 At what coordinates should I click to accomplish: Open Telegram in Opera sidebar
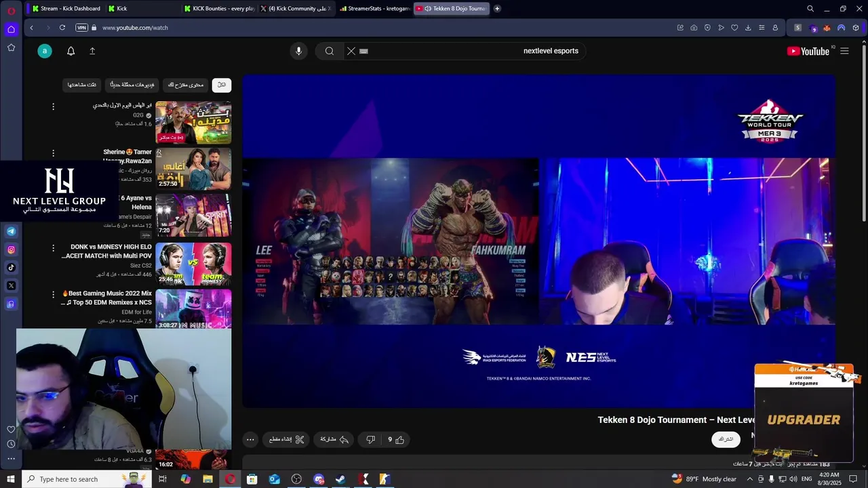tap(11, 231)
